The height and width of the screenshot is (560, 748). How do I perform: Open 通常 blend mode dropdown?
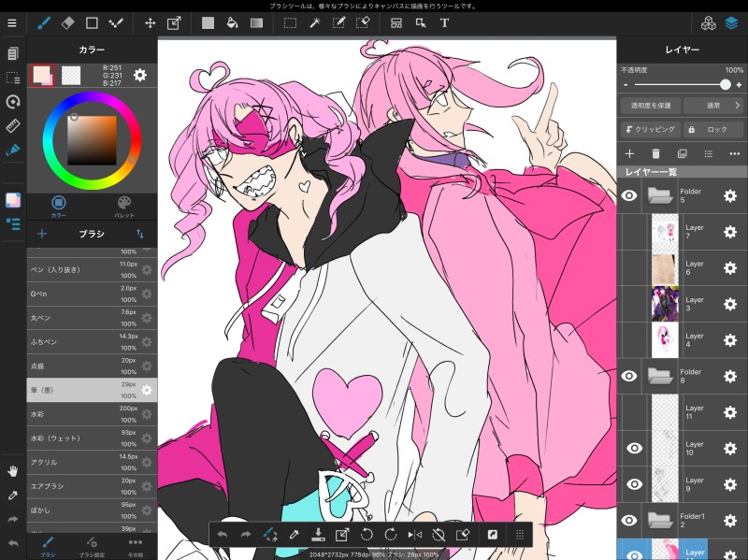click(713, 106)
